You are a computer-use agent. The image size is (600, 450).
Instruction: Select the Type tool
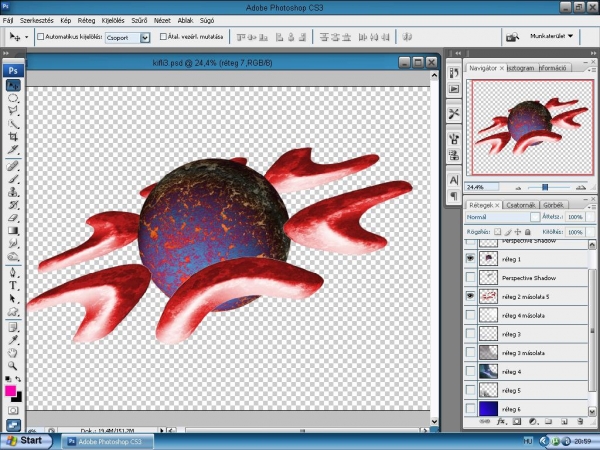(13, 285)
